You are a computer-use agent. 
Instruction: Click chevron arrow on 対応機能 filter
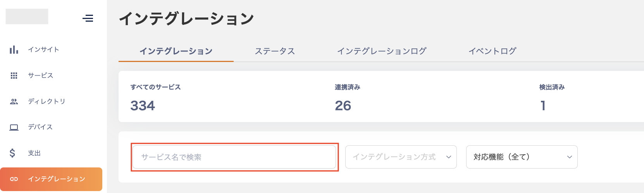point(569,157)
